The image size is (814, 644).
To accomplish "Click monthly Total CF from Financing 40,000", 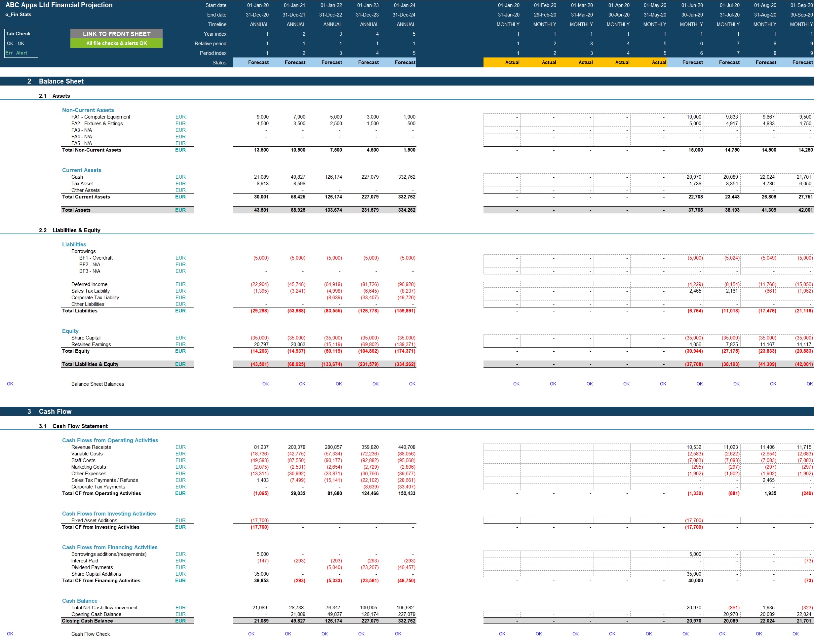I will [695, 581].
